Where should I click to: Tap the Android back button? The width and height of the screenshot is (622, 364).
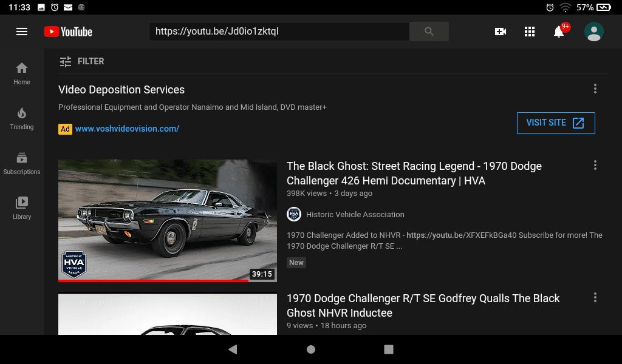(x=233, y=349)
